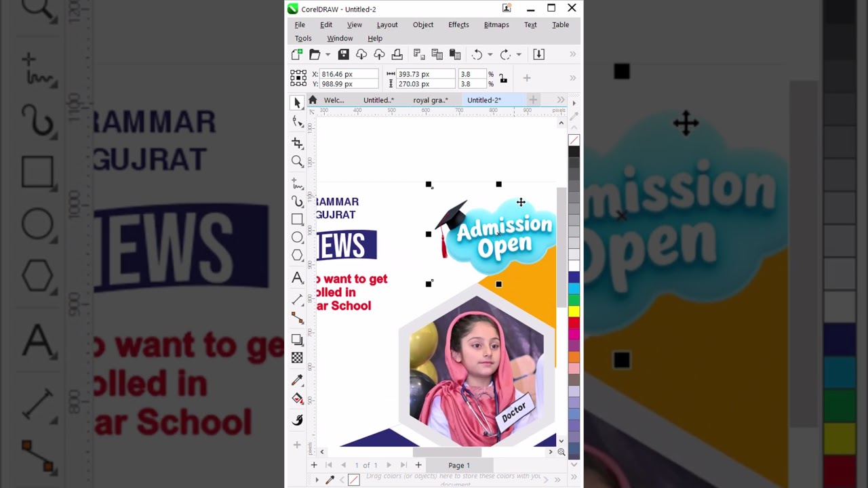The width and height of the screenshot is (868, 488).
Task: Select the Freehand drawing tool
Action: 297,184
